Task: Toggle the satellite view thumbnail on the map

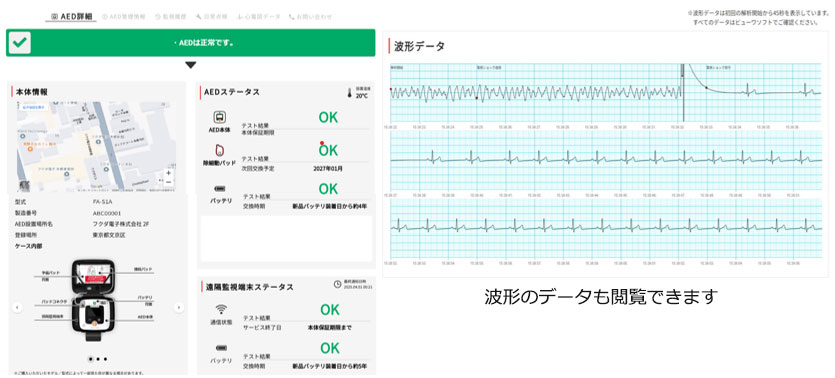Action: click(x=24, y=185)
